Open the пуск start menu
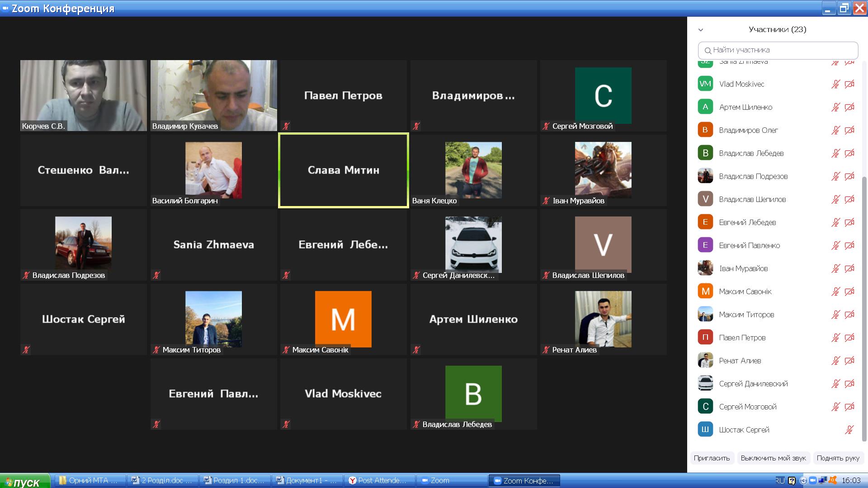The height and width of the screenshot is (488, 868). point(25,481)
